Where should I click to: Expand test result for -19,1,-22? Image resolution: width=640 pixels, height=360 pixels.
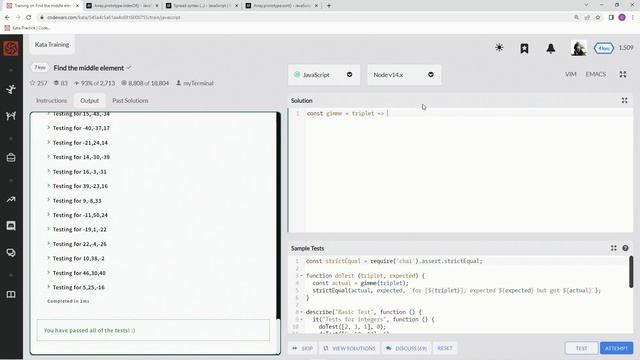coord(77,229)
